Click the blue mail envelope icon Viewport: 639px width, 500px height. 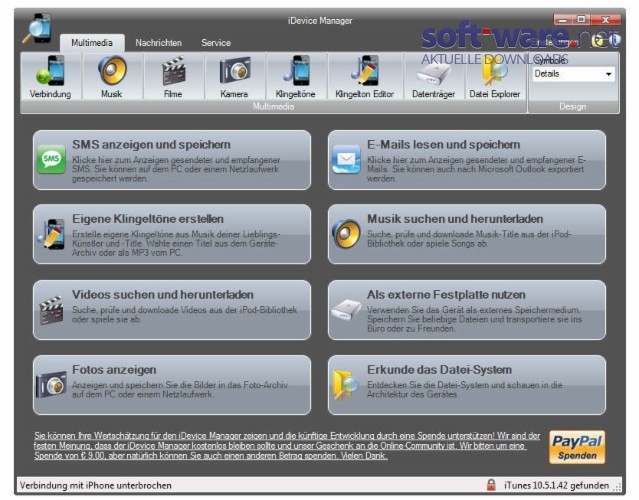pyautogui.click(x=346, y=159)
